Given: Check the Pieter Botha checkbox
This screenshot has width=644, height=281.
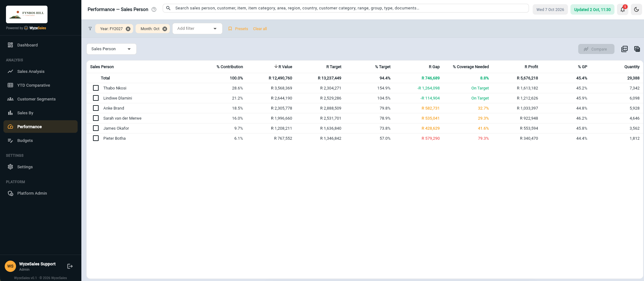Looking at the screenshot, I should coord(96,138).
